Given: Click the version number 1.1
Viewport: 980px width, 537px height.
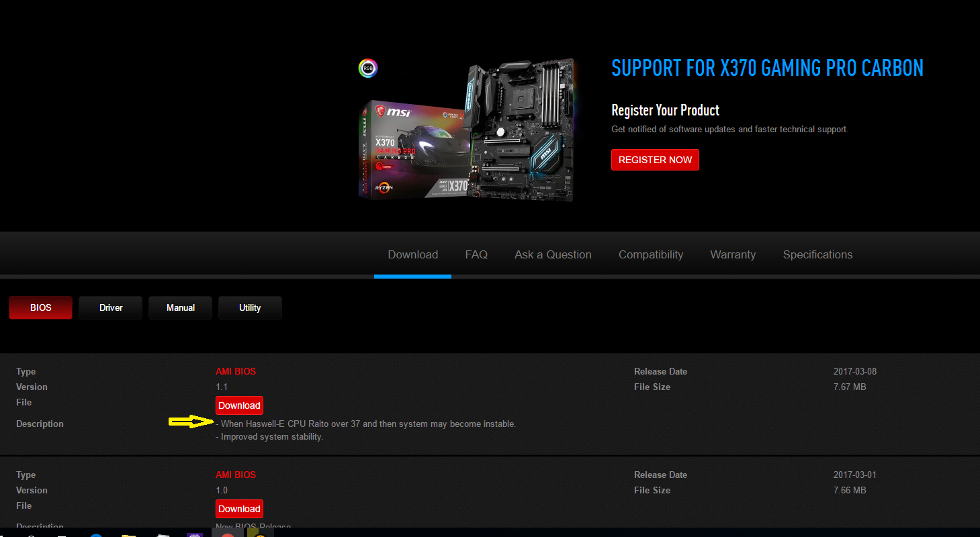Looking at the screenshot, I should click(222, 387).
